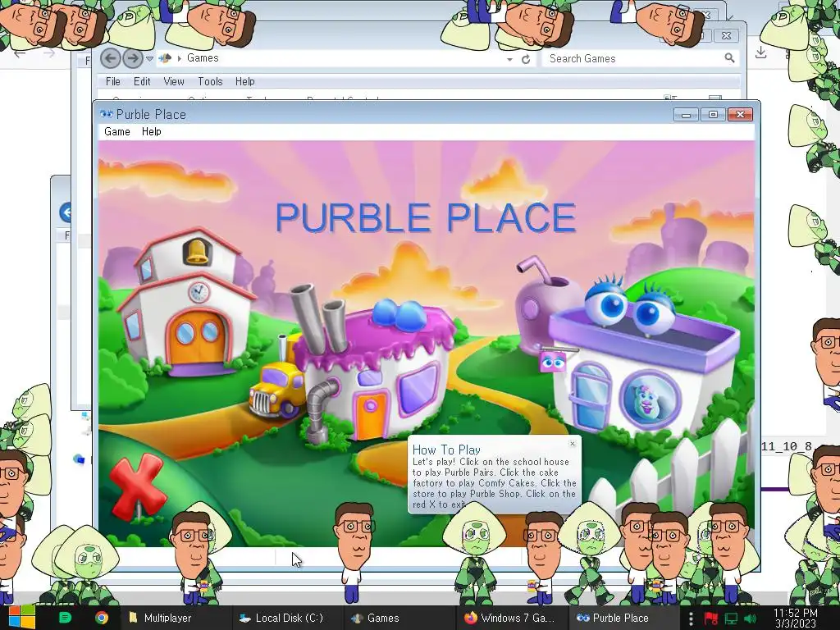
Task: Click the How To Play instruction text
Action: point(494,482)
